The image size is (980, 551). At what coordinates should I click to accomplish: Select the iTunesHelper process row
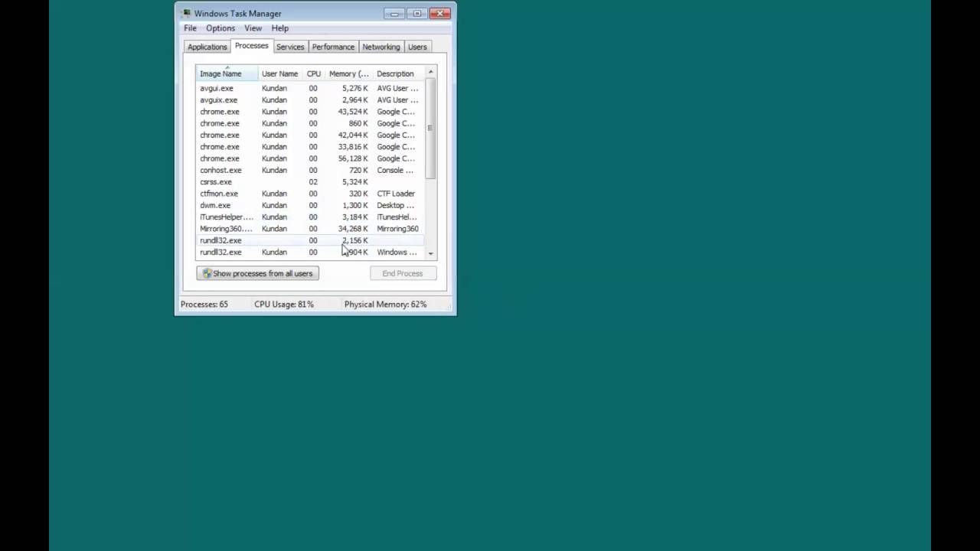click(x=311, y=217)
